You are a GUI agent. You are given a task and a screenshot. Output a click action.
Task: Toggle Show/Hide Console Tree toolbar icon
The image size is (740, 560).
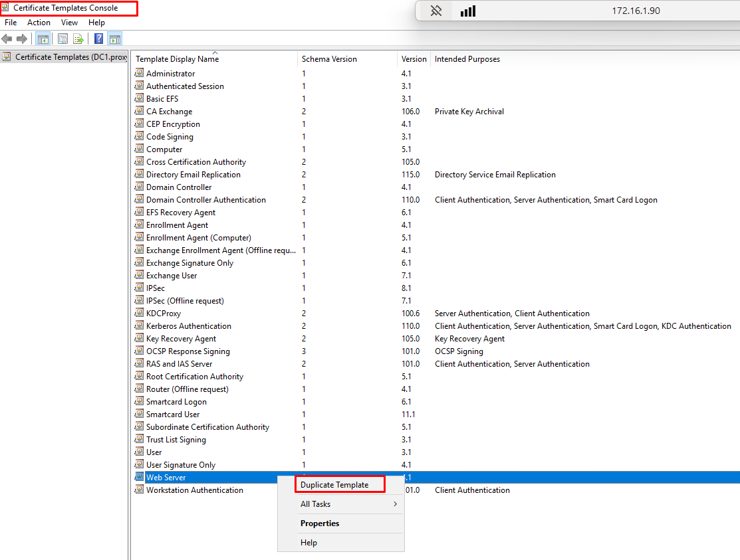43,39
